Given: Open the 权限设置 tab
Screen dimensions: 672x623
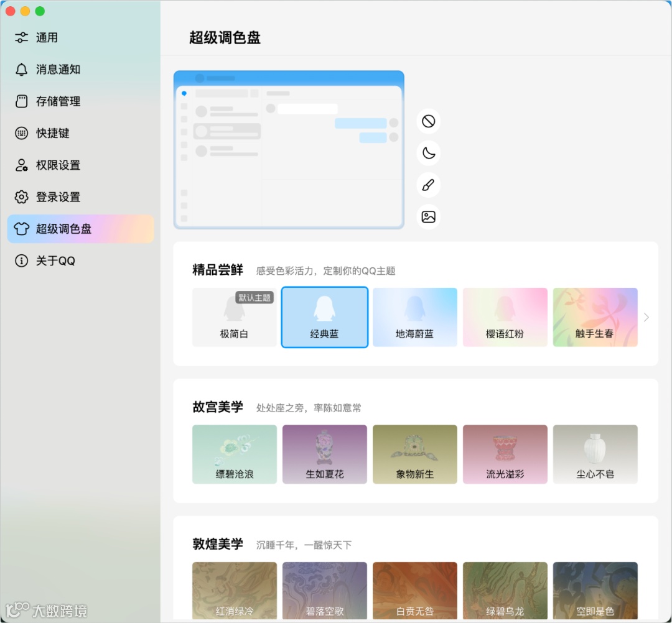Looking at the screenshot, I should click(x=80, y=165).
